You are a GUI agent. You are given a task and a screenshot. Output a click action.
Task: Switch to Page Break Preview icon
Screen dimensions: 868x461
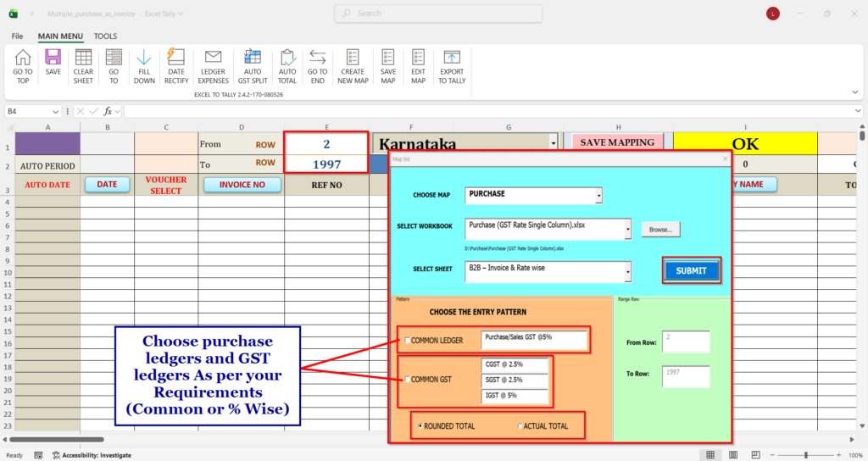[x=755, y=455]
